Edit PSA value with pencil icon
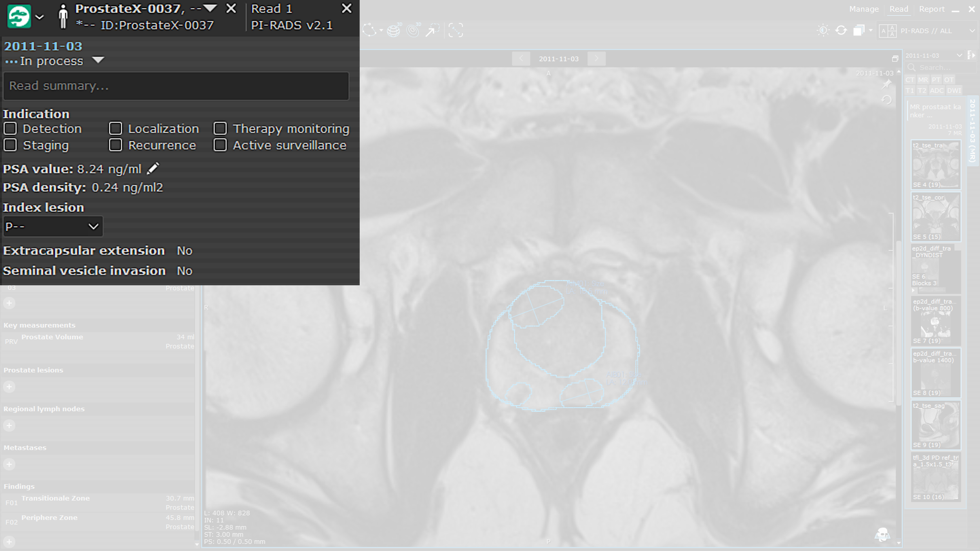The image size is (980, 551). tap(153, 169)
